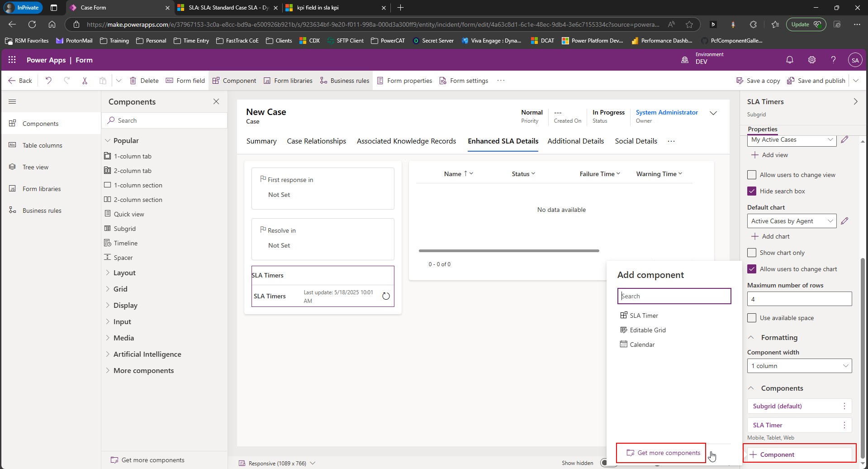Click the cut scissors icon
Viewport: 868px width, 469px height.
85,81
